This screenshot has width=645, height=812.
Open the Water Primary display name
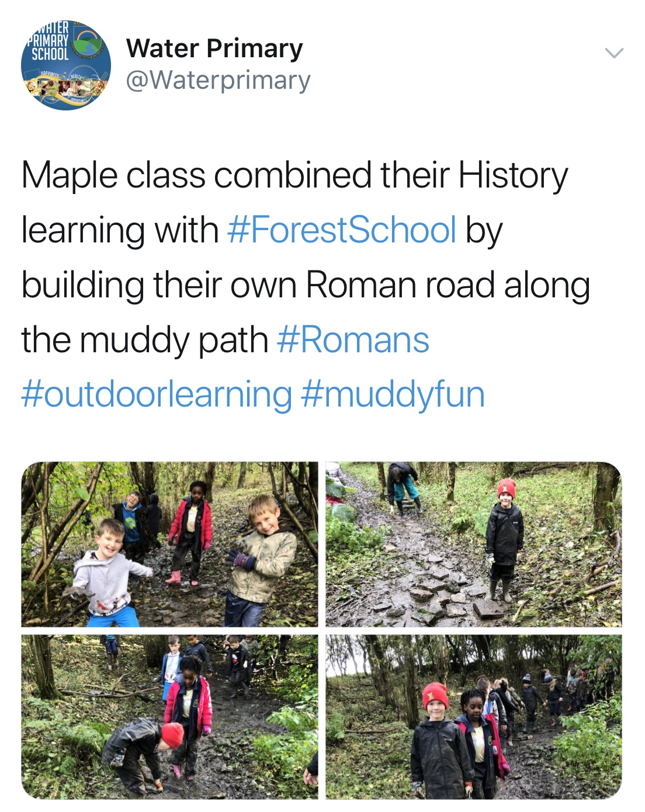[214, 48]
